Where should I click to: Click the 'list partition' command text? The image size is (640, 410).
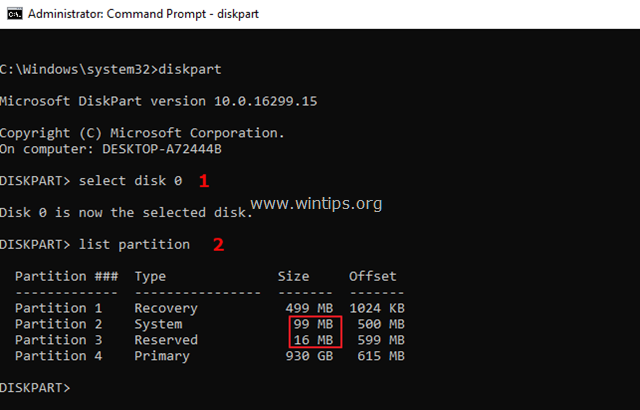point(134,245)
